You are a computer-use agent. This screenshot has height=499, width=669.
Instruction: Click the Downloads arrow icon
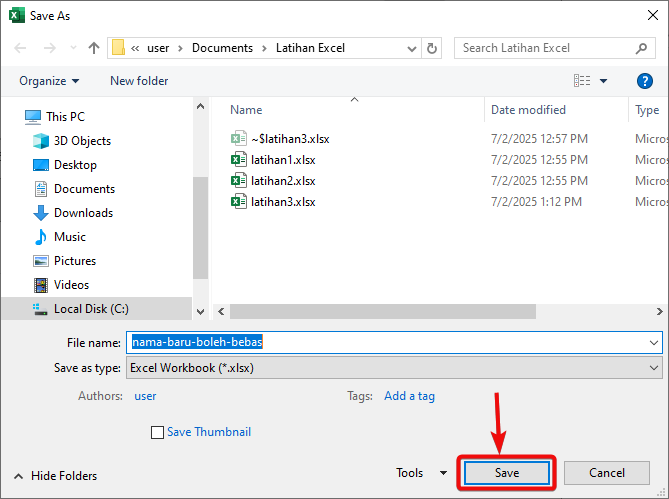[41, 213]
